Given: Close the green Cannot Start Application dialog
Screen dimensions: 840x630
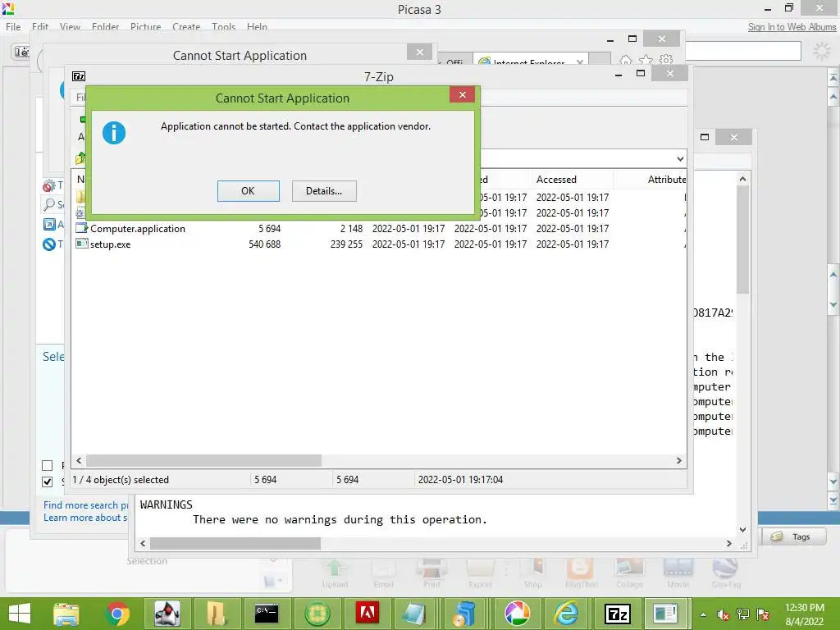Looking at the screenshot, I should 463,95.
